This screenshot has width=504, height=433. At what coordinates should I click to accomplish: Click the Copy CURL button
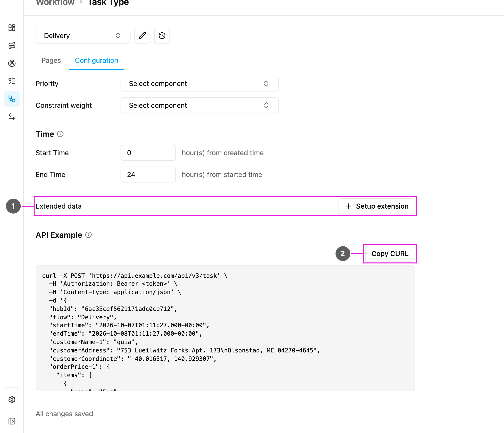[x=390, y=254]
